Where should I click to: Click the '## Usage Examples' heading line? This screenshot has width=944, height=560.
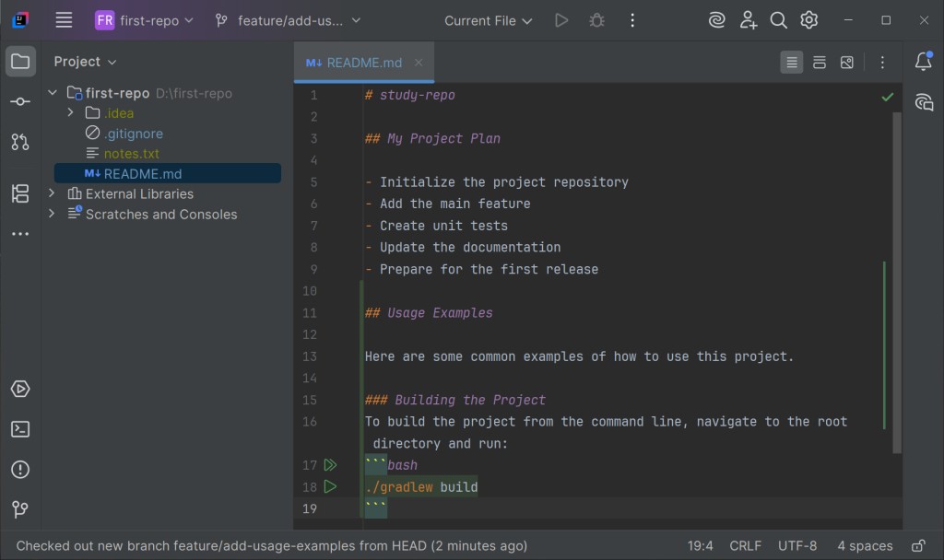[429, 313]
